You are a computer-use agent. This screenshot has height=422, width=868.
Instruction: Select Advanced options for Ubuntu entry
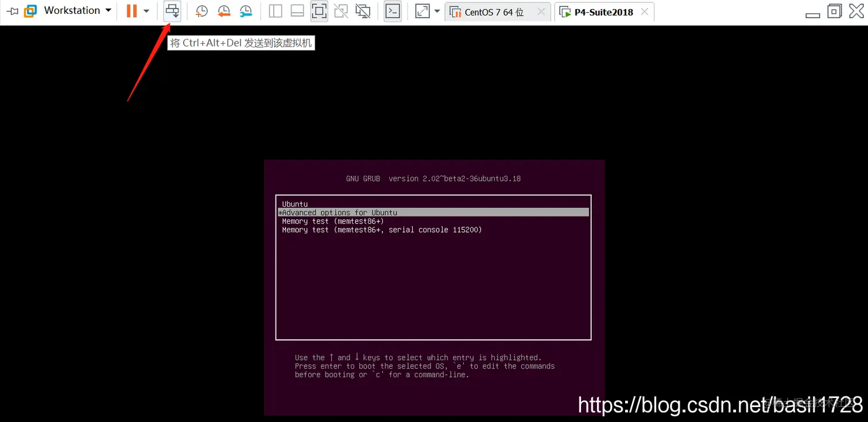pyautogui.click(x=433, y=212)
